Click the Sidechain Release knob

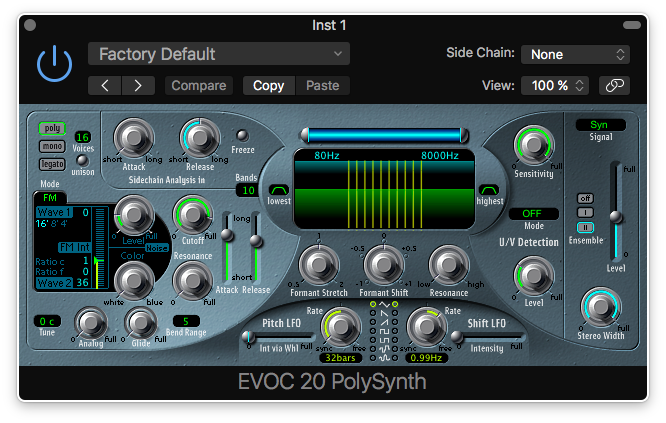200,138
